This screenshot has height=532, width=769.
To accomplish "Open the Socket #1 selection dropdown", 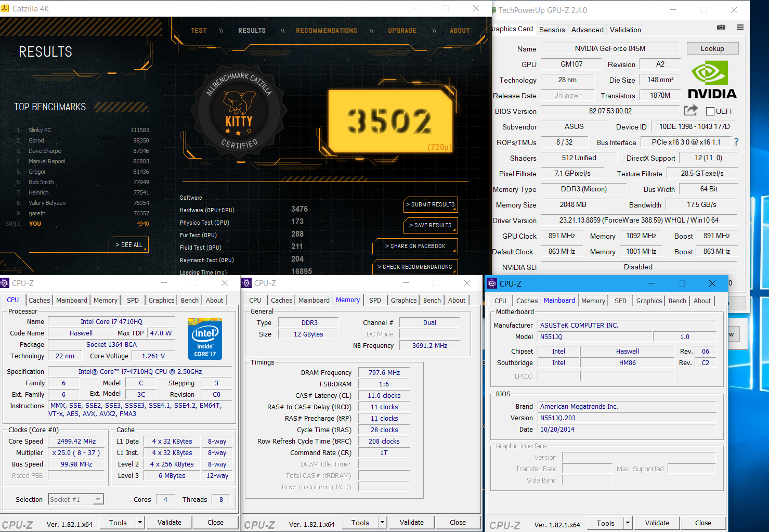I will coord(76,499).
